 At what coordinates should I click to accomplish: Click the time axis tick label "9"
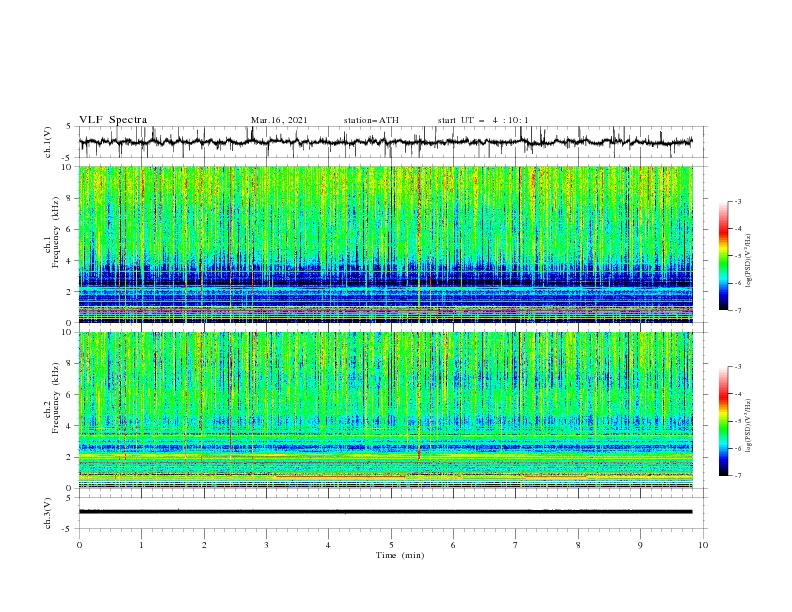point(640,545)
